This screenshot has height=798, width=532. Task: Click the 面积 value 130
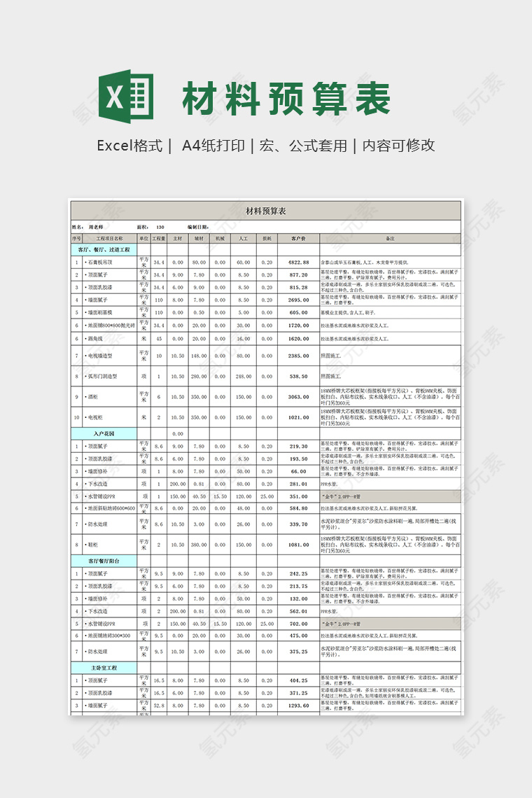tap(160, 227)
